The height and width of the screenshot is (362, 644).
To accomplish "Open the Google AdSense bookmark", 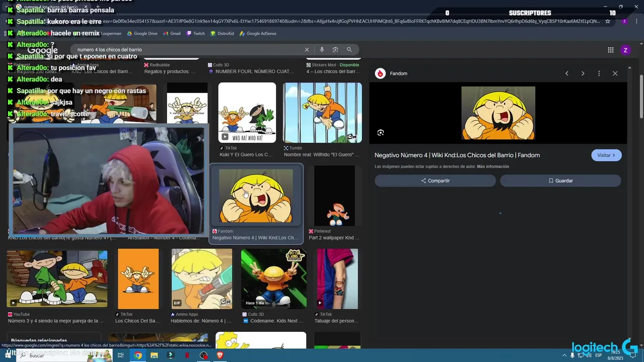I will 258,34.
